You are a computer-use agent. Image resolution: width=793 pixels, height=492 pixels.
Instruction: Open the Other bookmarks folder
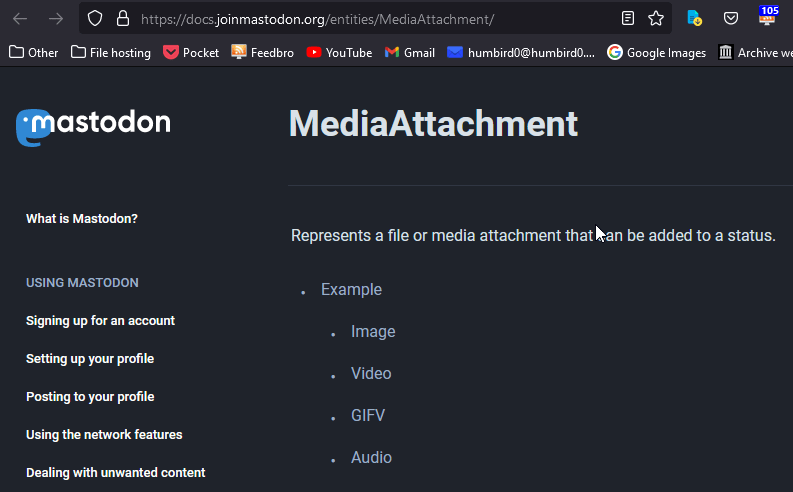pos(34,52)
